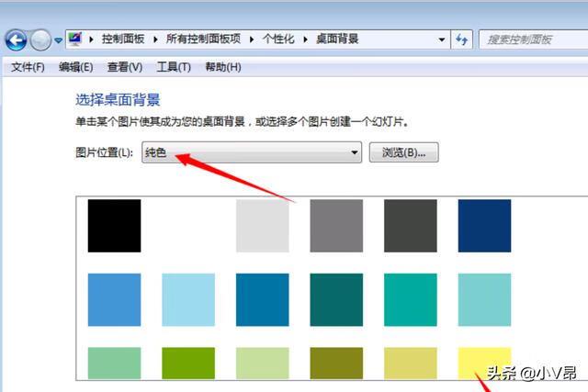
Task: Choose the light sky blue color swatch
Action: [188, 299]
